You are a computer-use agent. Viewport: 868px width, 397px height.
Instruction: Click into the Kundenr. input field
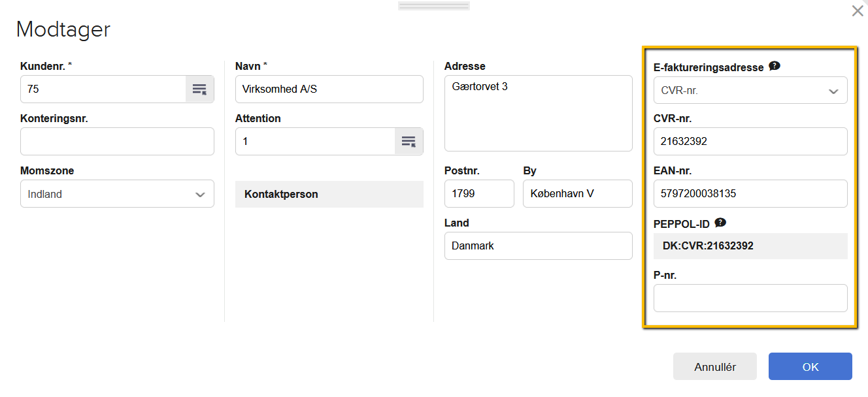(103, 89)
